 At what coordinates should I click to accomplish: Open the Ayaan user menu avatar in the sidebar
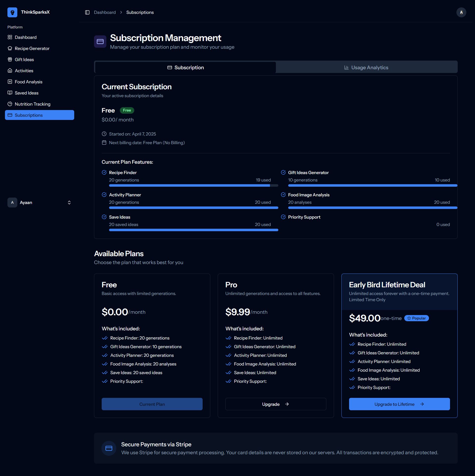[12, 203]
